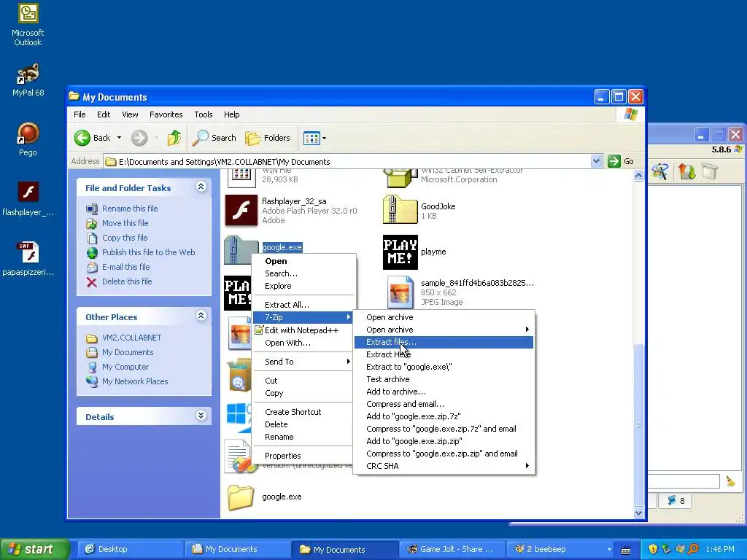Click the Back arrow icon

pos(82,138)
